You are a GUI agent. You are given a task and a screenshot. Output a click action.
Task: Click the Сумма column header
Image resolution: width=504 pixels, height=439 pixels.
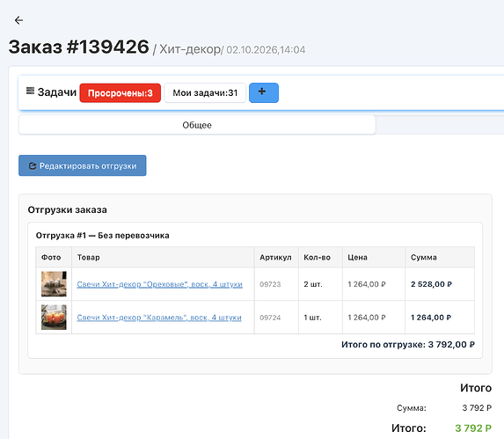(x=424, y=257)
